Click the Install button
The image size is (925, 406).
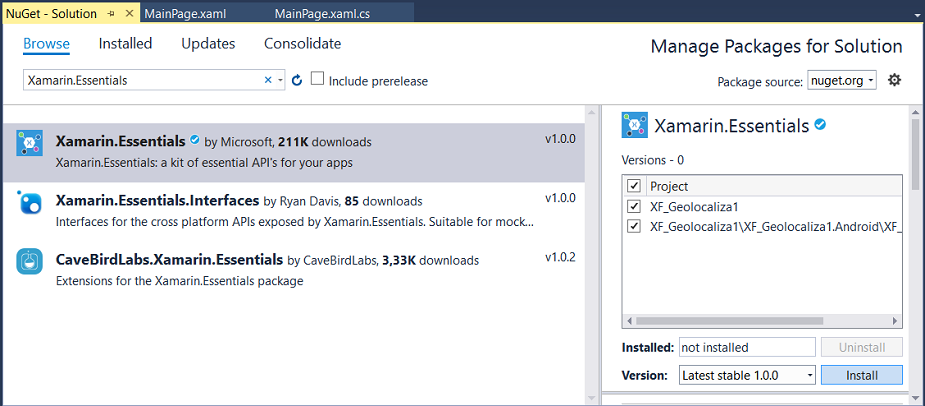(862, 375)
